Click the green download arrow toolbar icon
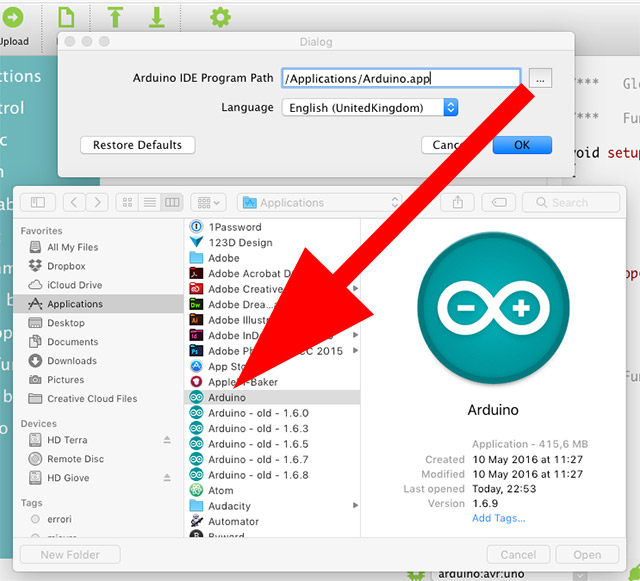The width and height of the screenshot is (640, 581). click(156, 17)
